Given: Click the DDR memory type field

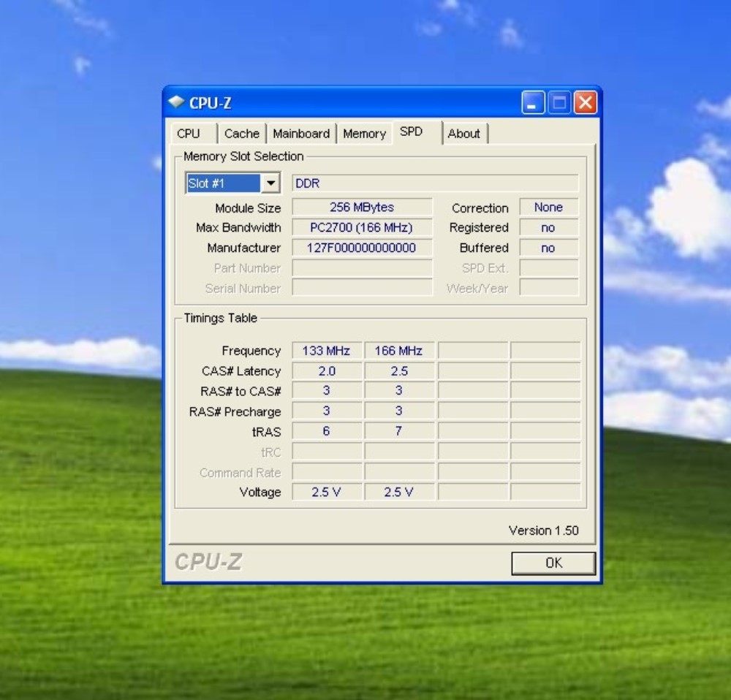Looking at the screenshot, I should pos(435,183).
